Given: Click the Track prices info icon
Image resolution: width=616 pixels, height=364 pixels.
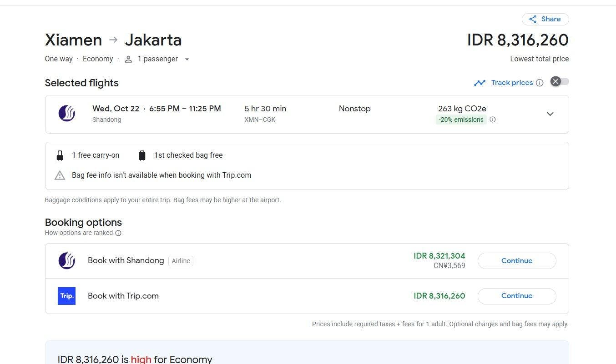Looking at the screenshot, I should coord(540,83).
